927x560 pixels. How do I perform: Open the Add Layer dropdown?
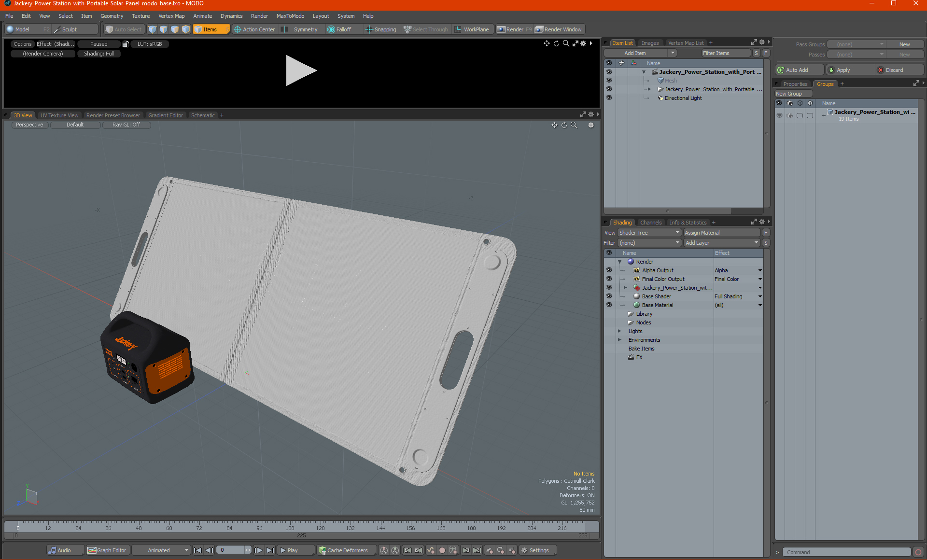[x=721, y=243]
